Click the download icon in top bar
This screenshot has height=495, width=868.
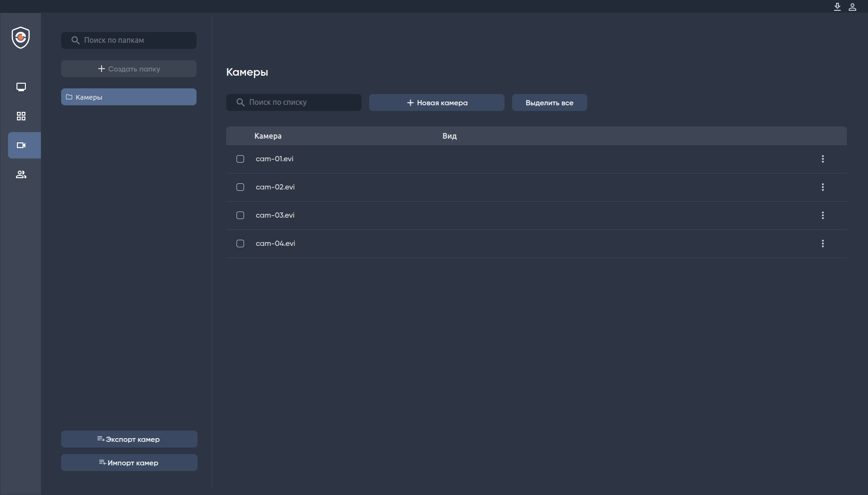pyautogui.click(x=837, y=7)
